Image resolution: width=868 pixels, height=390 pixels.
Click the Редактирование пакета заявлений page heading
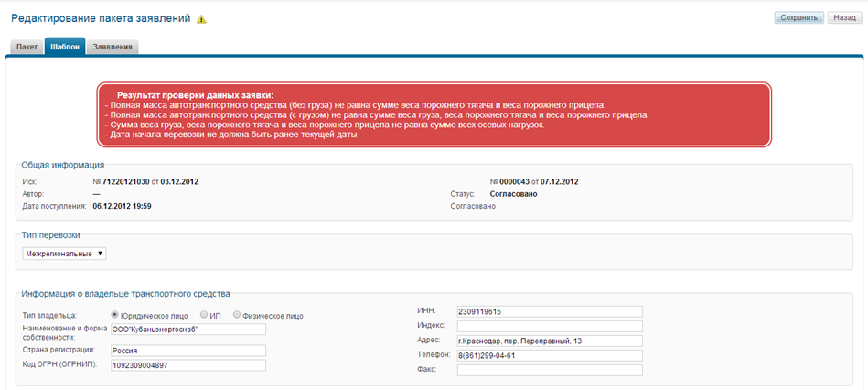pos(101,19)
